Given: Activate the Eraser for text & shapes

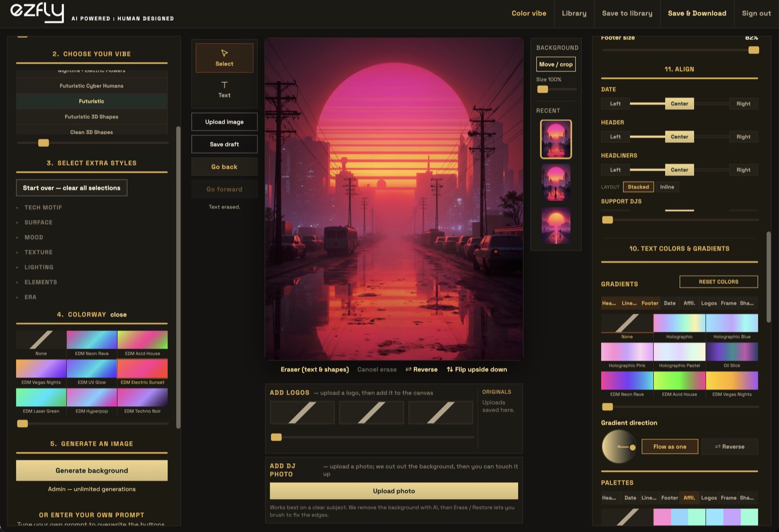Looking at the screenshot, I should pos(315,369).
